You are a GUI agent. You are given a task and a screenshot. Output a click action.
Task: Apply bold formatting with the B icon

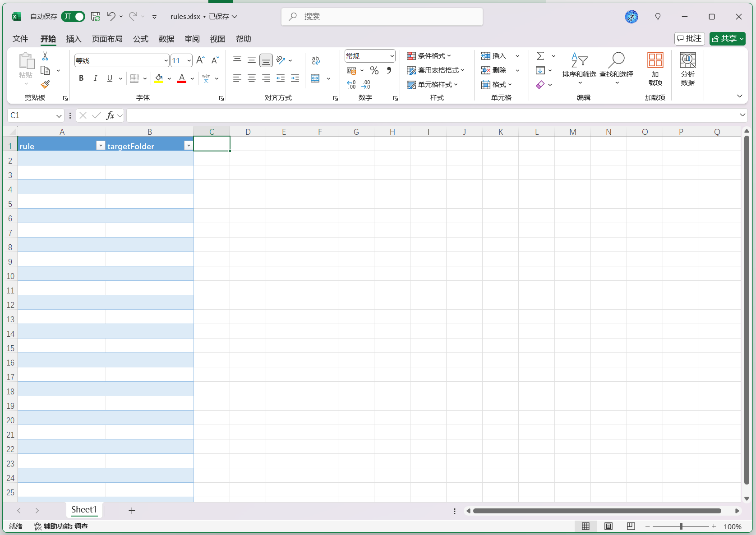[x=81, y=78]
